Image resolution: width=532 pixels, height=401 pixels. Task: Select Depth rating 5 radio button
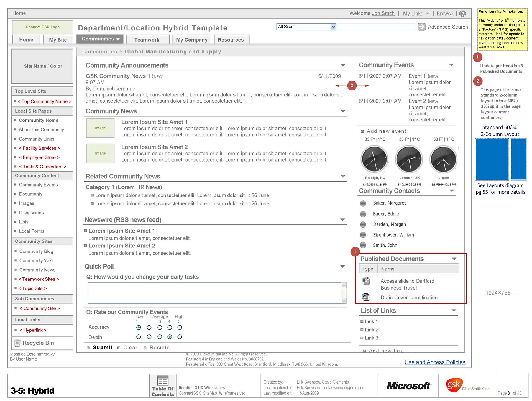coord(180,337)
